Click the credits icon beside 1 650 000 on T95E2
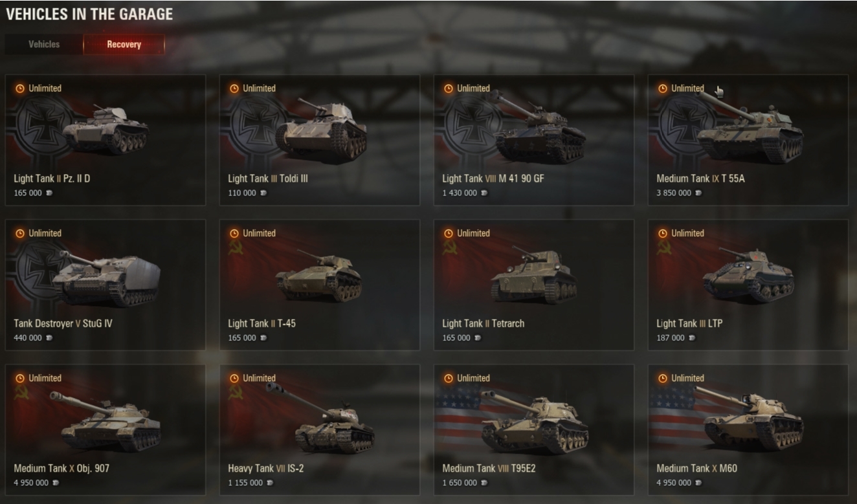The image size is (857, 504). tap(484, 483)
